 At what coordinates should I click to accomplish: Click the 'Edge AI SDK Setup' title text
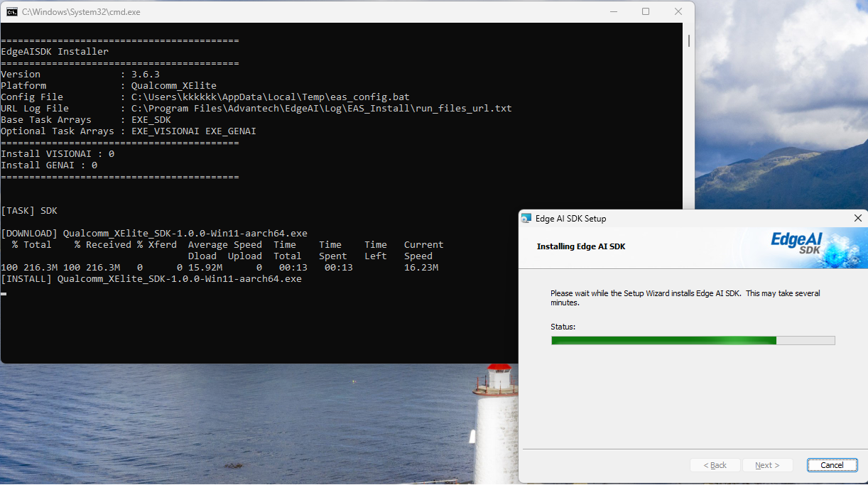(571, 219)
